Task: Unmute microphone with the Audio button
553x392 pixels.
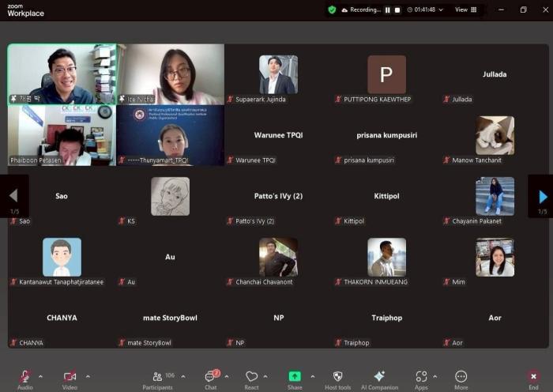Action: 24,380
